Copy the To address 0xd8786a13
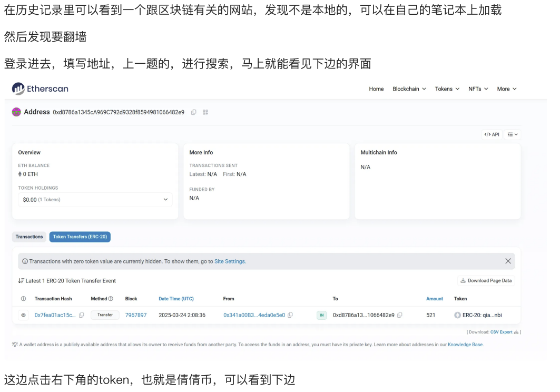Viewport: 560px width, 392px height. point(400,315)
